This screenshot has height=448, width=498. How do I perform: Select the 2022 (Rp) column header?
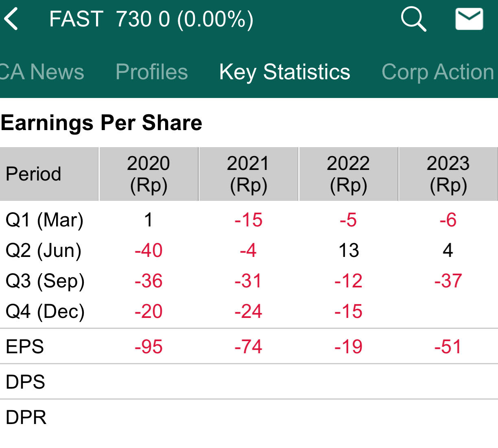tap(348, 174)
